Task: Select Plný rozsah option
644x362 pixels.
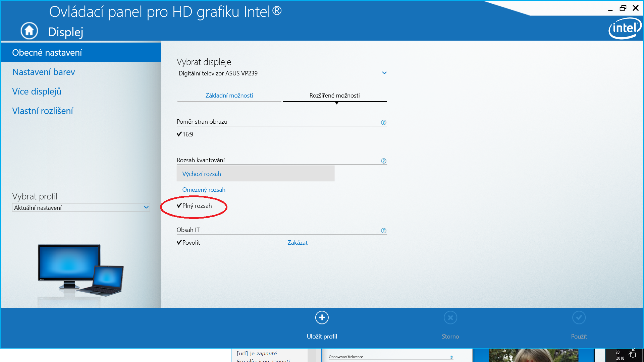Action: [197, 206]
